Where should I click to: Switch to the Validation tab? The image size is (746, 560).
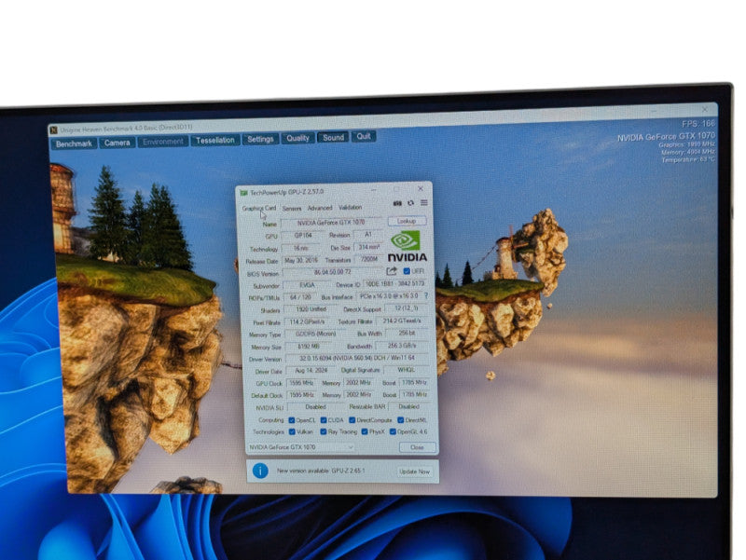(x=351, y=207)
